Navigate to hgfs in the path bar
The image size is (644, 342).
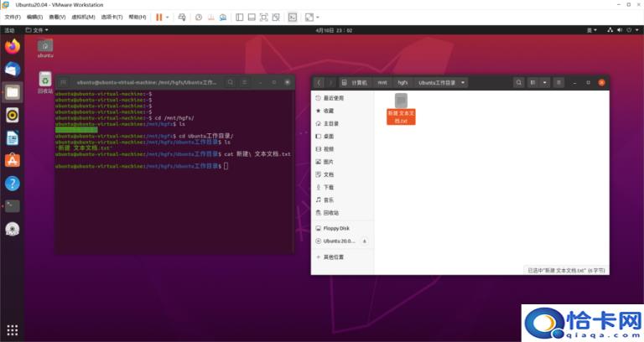tap(402, 82)
